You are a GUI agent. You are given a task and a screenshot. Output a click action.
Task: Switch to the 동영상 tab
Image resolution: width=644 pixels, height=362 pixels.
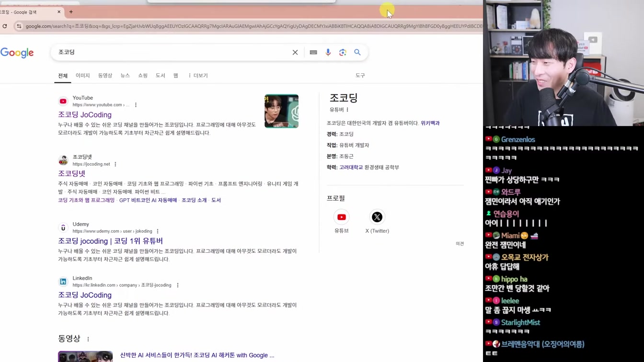tap(105, 76)
